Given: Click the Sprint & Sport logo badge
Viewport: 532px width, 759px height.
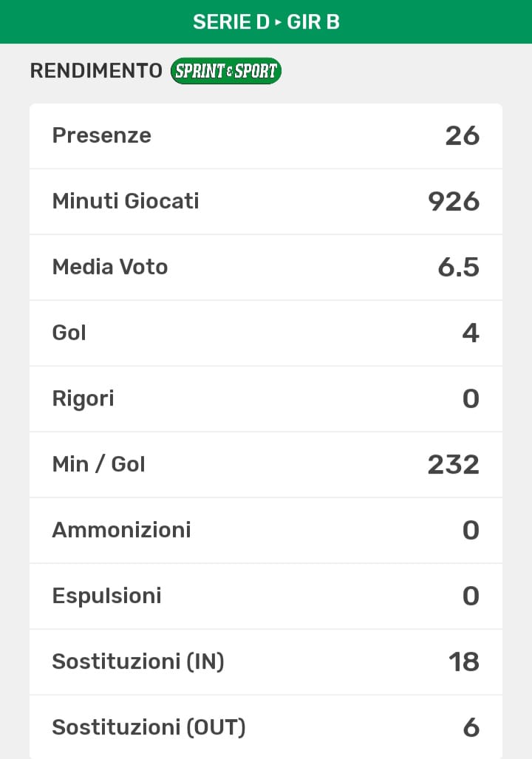Looking at the screenshot, I should pyautogui.click(x=225, y=71).
